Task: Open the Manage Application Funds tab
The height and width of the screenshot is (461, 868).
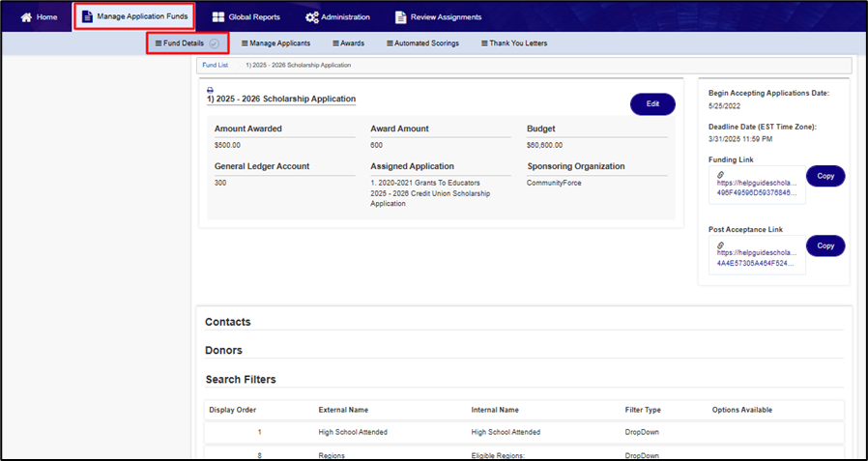Action: tap(133, 16)
